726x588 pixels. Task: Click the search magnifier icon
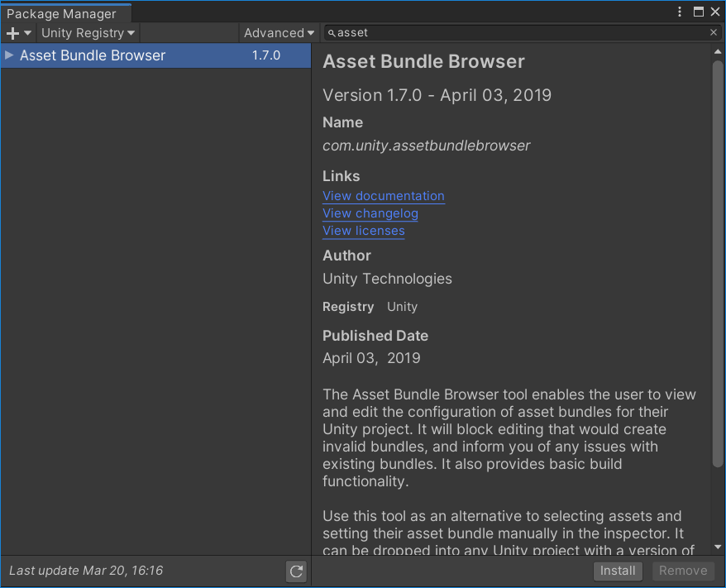(332, 33)
